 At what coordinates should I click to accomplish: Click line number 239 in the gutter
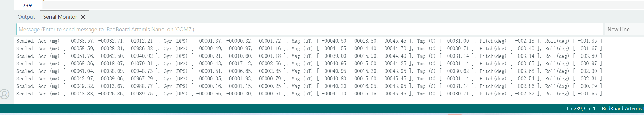[x=27, y=6]
